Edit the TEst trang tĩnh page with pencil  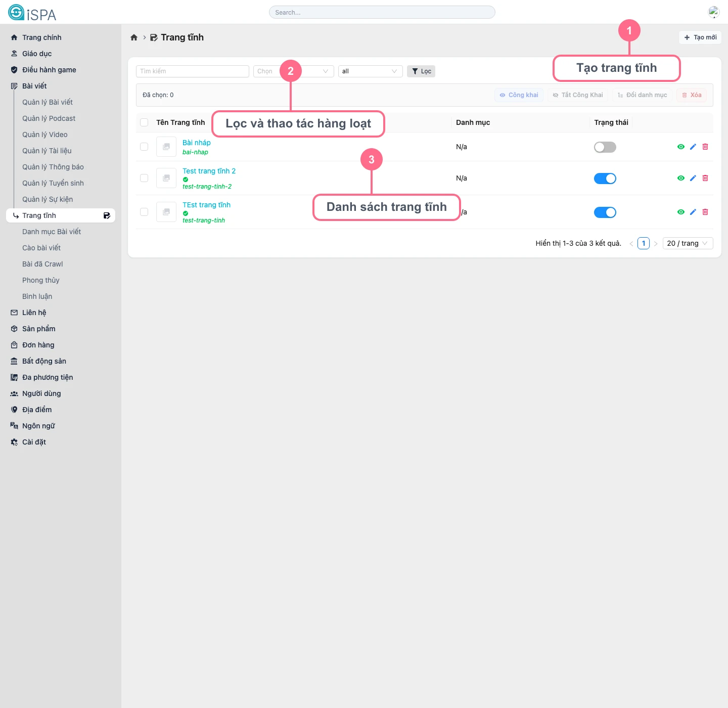pos(693,212)
